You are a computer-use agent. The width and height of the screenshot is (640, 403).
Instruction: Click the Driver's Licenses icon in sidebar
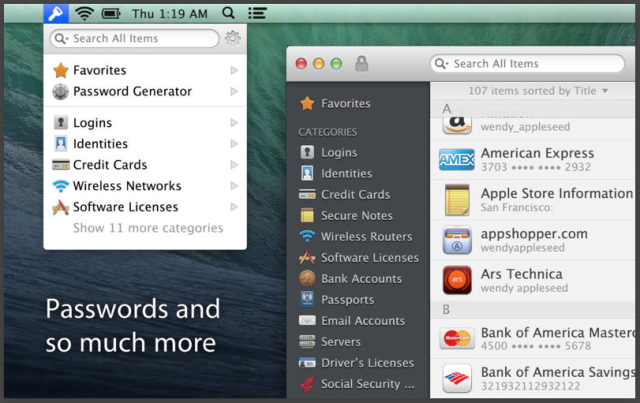pos(307,363)
